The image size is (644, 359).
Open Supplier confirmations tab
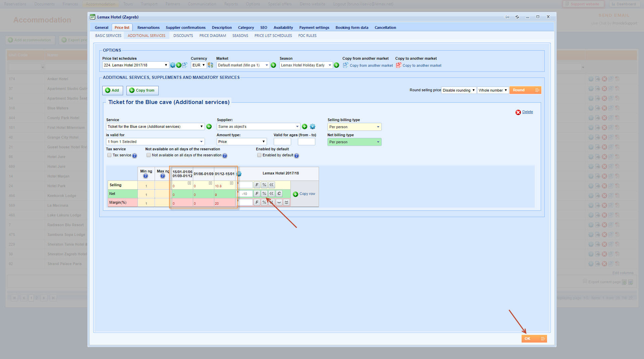coord(185,28)
